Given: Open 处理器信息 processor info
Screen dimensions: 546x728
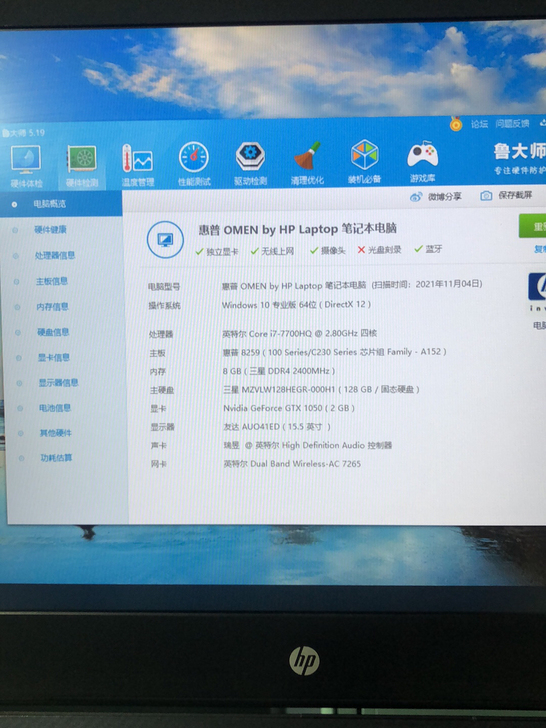Looking at the screenshot, I should click(x=55, y=255).
